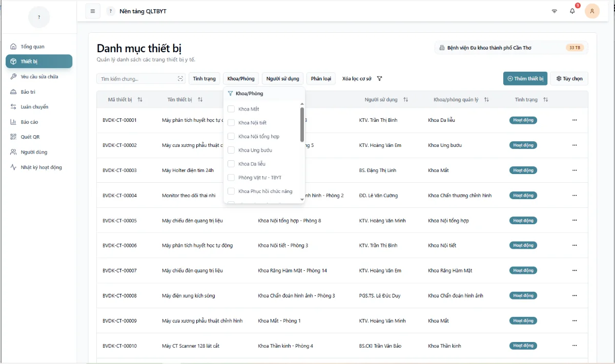Open Quét QR from the sidebar

[x=30, y=137]
